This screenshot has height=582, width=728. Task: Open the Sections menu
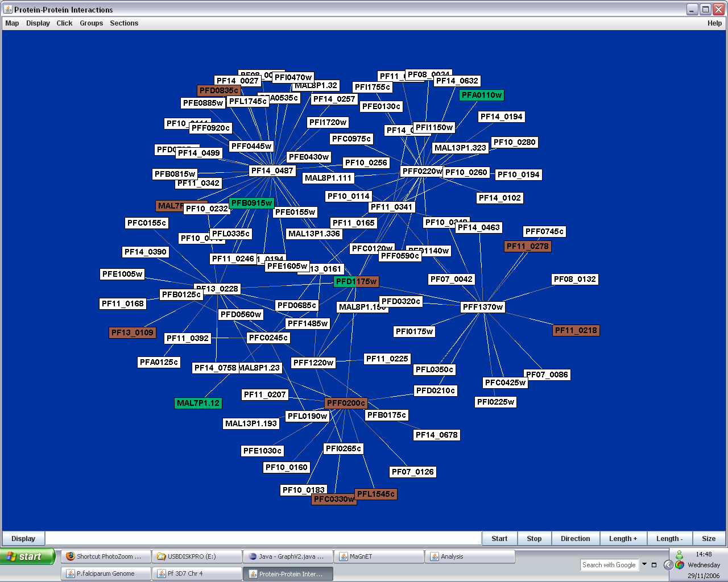tap(124, 23)
